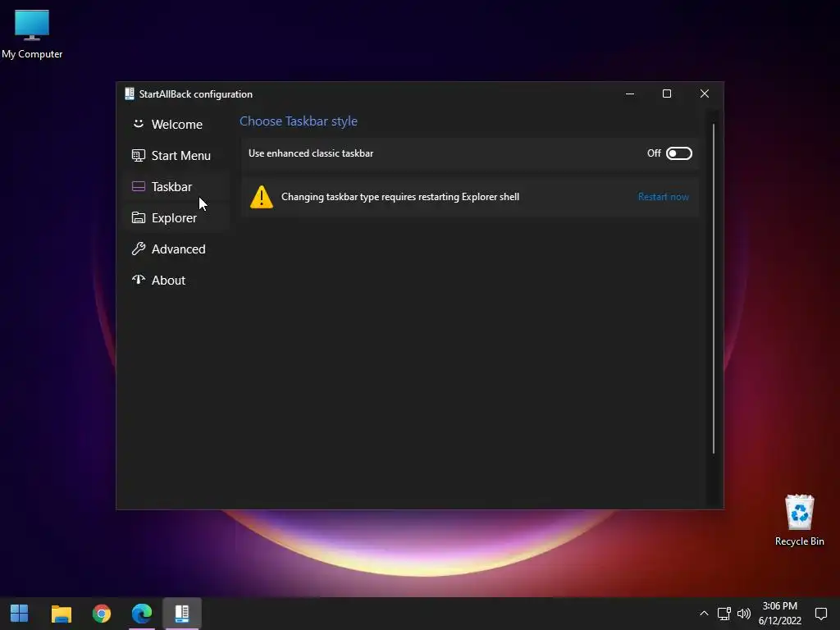
Task: Click the StartAllBack title bar icon
Action: (x=129, y=94)
